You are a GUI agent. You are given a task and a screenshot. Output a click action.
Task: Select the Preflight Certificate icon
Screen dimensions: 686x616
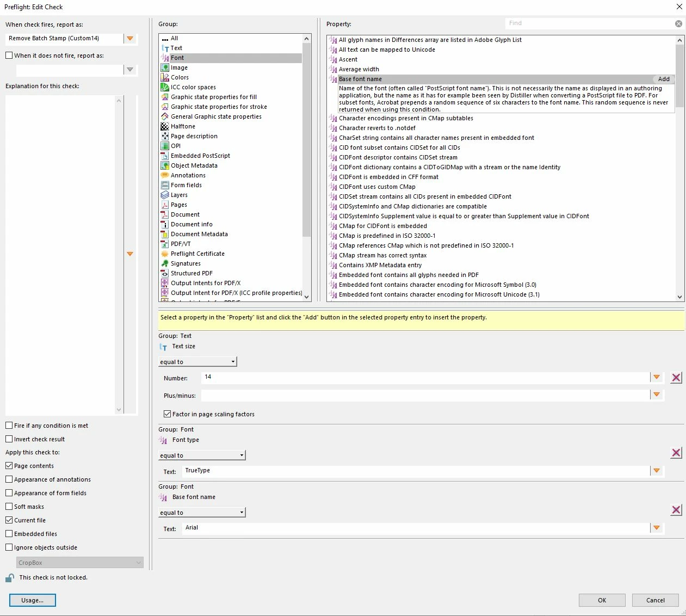tap(164, 254)
